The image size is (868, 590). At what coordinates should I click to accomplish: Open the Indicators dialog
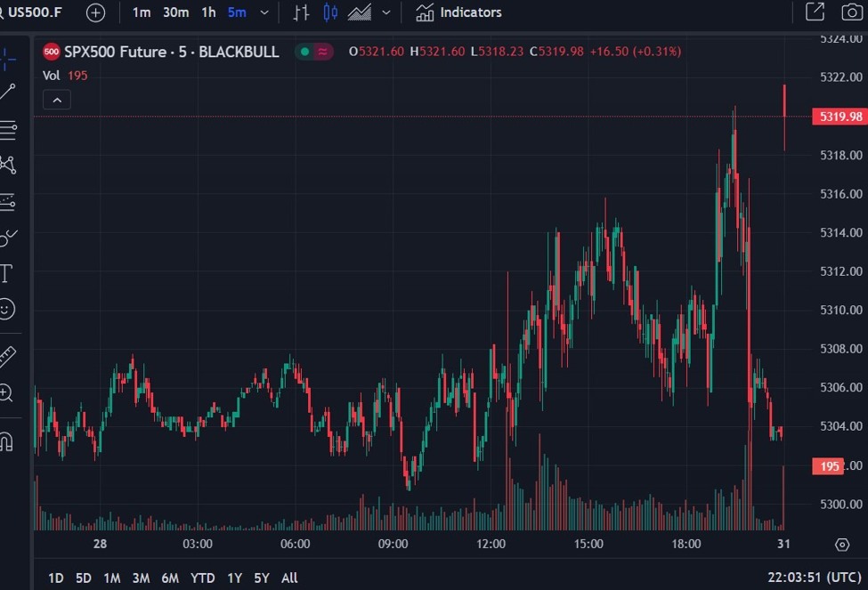tap(458, 12)
